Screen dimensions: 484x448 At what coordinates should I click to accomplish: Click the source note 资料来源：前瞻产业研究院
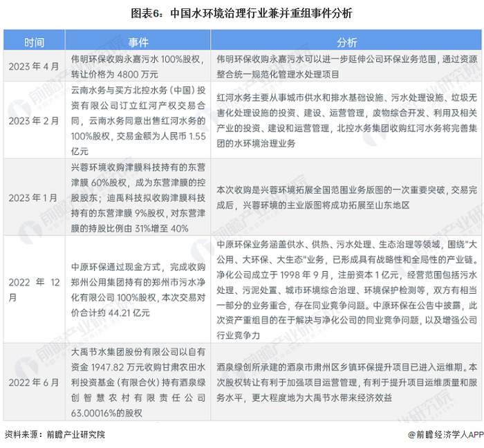[55, 434]
